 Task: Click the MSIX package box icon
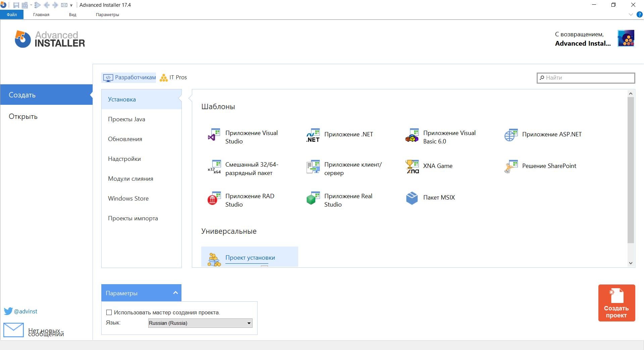click(x=412, y=198)
